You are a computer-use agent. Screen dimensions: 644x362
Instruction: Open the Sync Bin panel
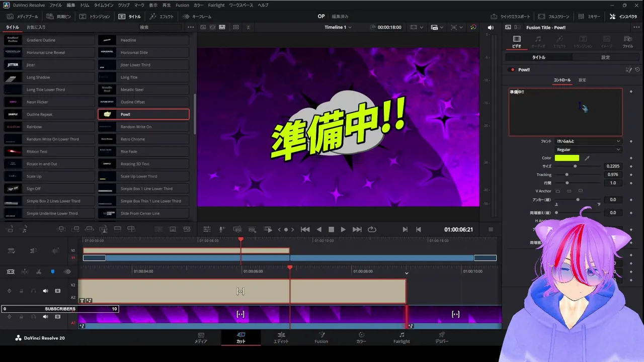pyautogui.click(x=59, y=16)
